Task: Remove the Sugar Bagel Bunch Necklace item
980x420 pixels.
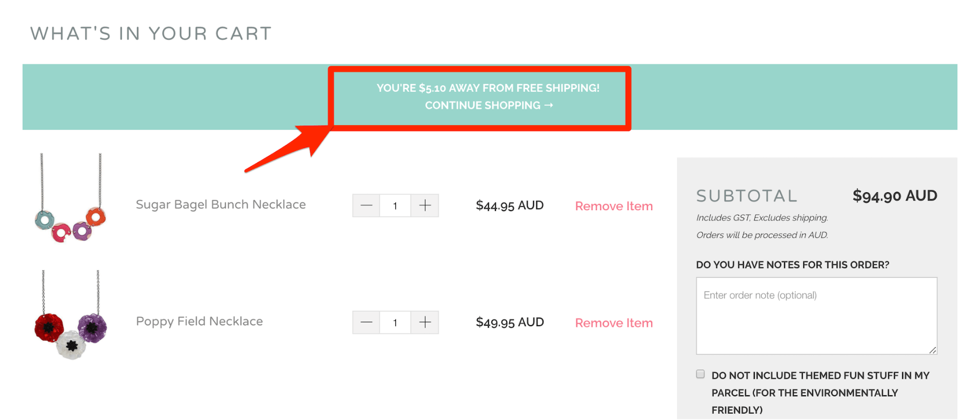Action: click(614, 206)
